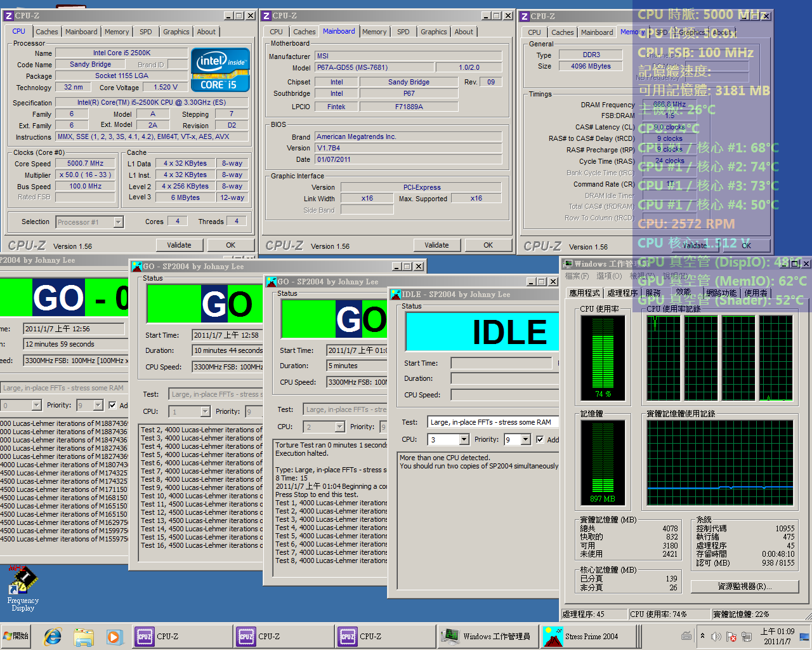Screen dimensions: 812x650
Task: Select the 應用程式 tab in Task Manager
Action: coord(584,293)
